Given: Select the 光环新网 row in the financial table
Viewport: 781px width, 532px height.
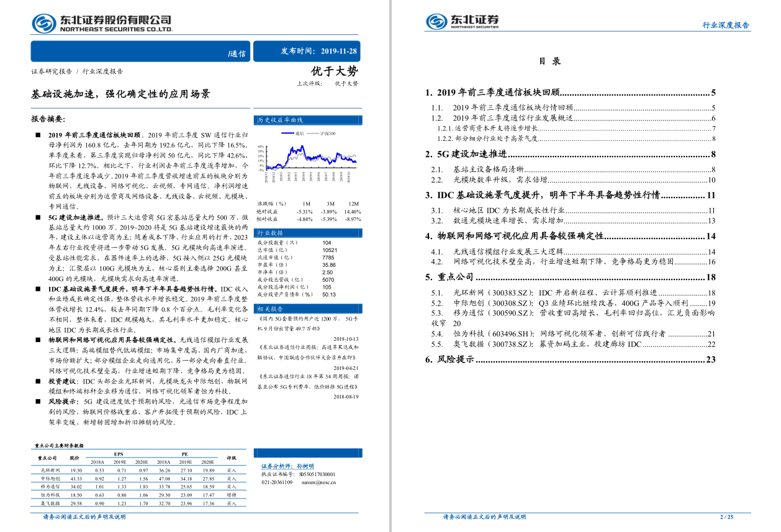Looking at the screenshot, I should 138,471.
